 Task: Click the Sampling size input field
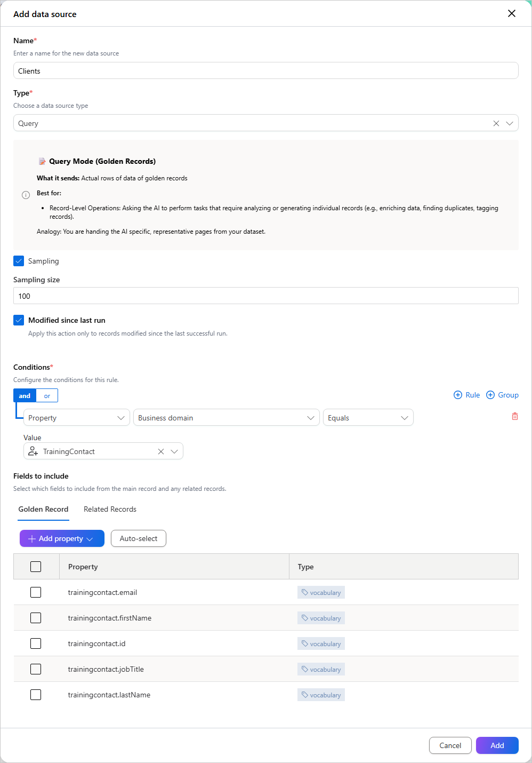(266, 296)
